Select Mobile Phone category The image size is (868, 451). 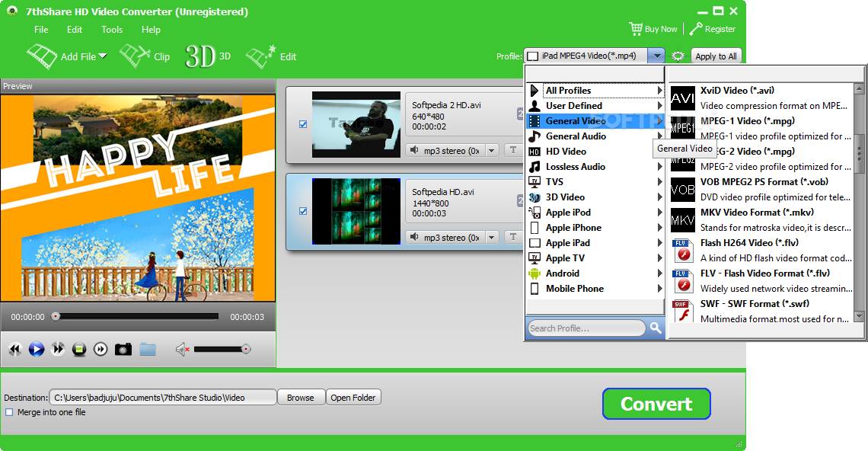pos(595,288)
